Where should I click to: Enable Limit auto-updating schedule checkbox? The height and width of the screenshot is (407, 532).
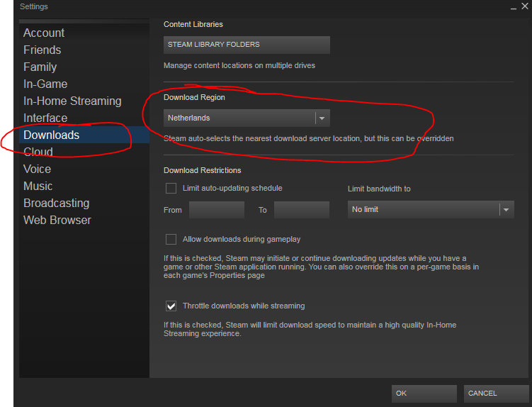(x=171, y=188)
